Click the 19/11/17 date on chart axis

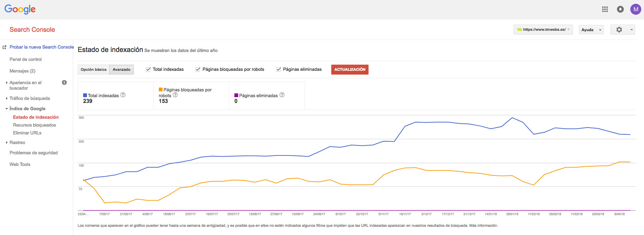click(x=405, y=214)
